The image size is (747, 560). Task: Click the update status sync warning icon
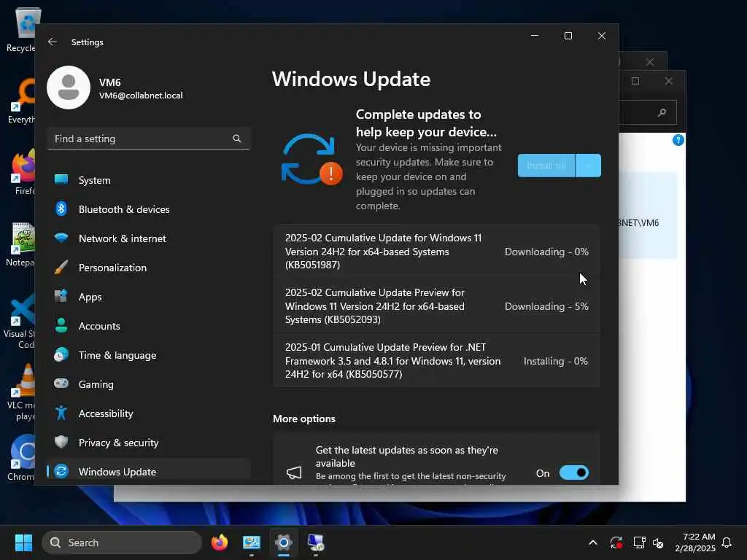(311, 160)
